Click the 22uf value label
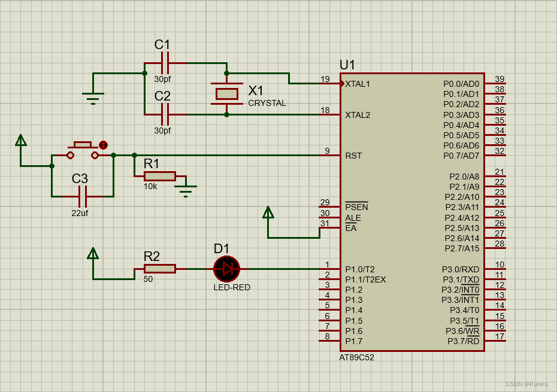The width and height of the screenshot is (557, 392). (x=80, y=214)
